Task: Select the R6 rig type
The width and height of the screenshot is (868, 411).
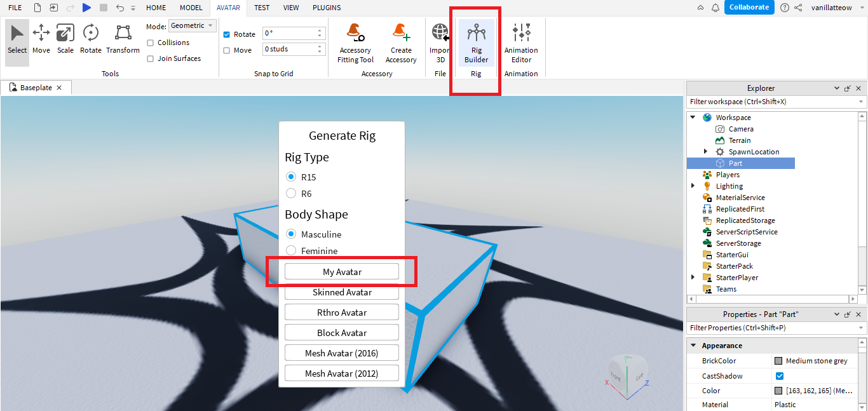Action: [x=291, y=193]
